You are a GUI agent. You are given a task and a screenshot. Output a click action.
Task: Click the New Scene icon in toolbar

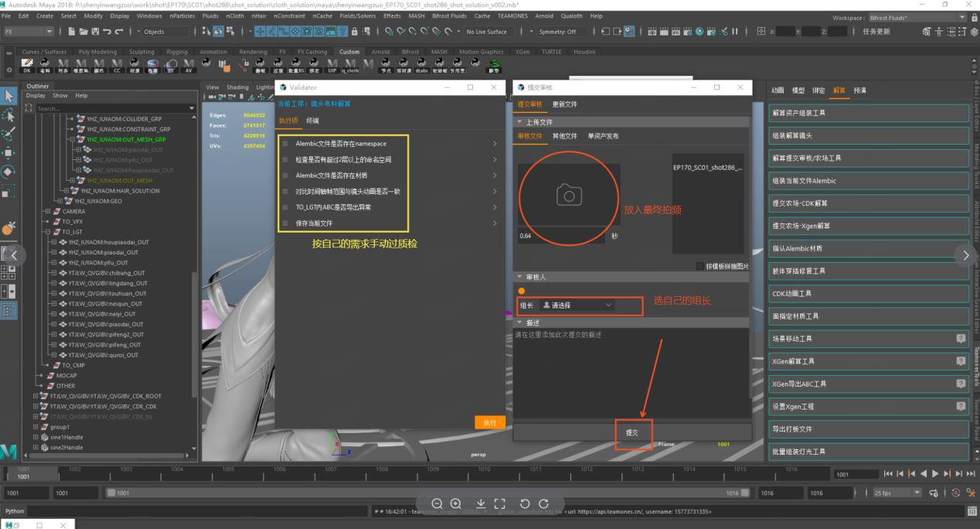coord(72,32)
